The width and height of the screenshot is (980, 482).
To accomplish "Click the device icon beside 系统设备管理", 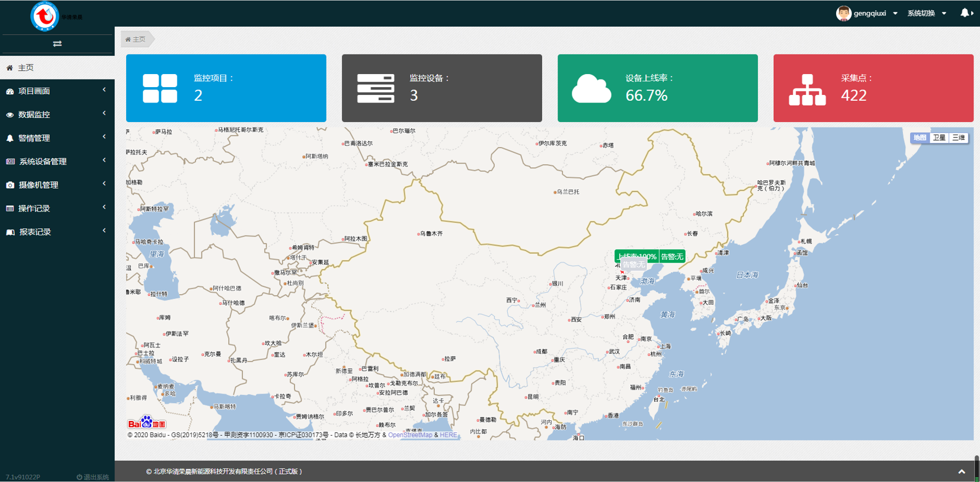I will [x=11, y=161].
